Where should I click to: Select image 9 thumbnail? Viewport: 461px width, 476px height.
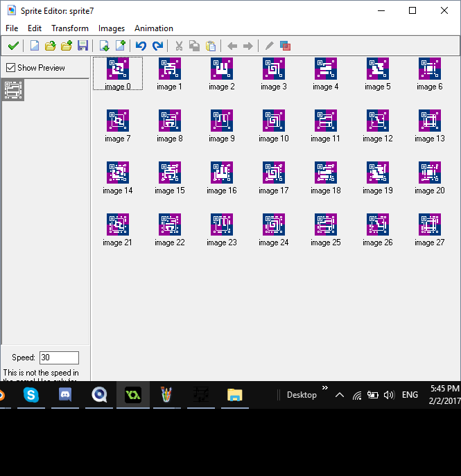pyautogui.click(x=222, y=121)
